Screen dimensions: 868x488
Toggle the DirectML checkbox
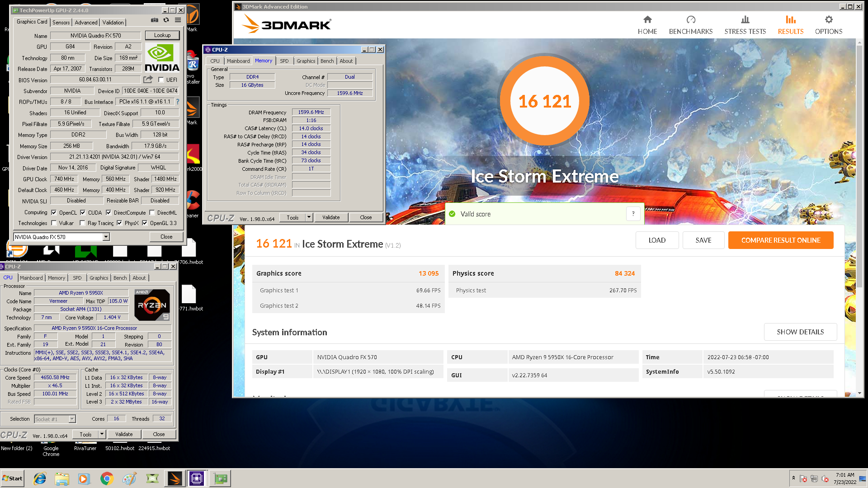point(152,212)
